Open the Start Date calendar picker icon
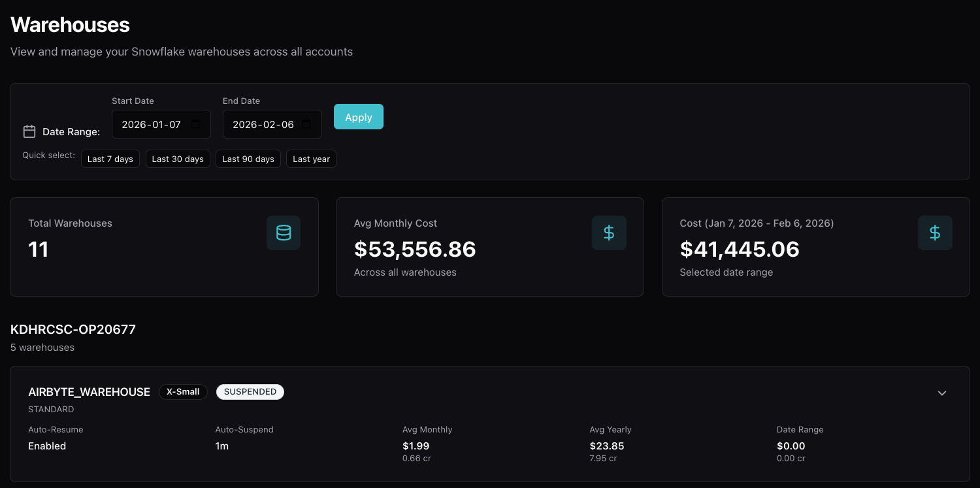 click(x=195, y=124)
